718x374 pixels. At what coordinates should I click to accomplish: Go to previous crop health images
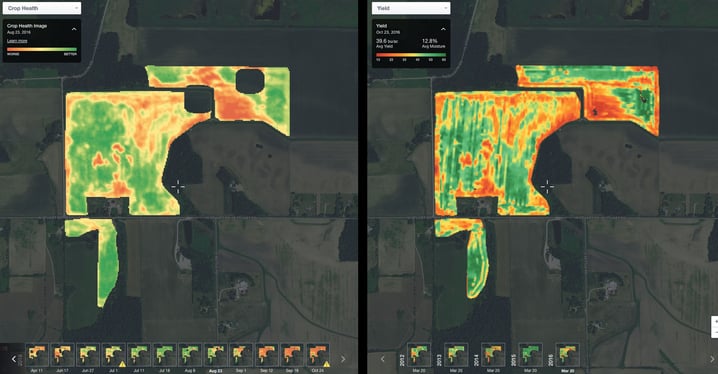pyautogui.click(x=14, y=359)
